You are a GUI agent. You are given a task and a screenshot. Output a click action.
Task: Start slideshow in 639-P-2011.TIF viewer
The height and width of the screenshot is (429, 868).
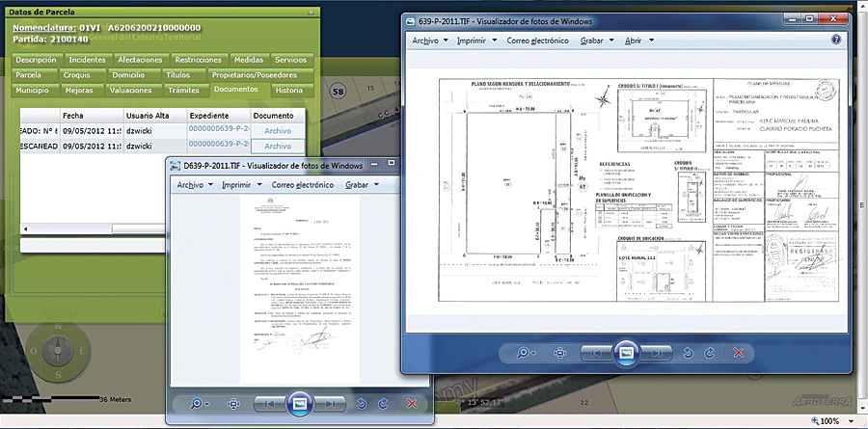tap(626, 353)
